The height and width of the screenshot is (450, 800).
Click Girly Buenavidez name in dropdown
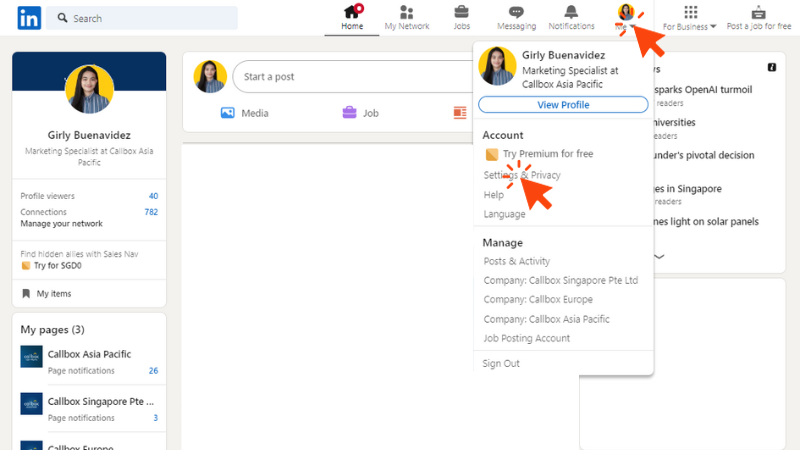click(563, 55)
